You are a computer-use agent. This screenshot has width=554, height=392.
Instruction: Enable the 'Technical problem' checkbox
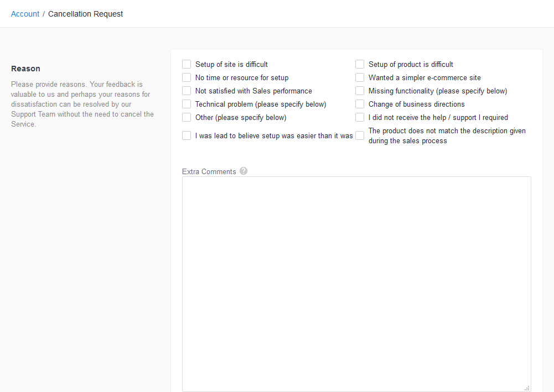[187, 104]
